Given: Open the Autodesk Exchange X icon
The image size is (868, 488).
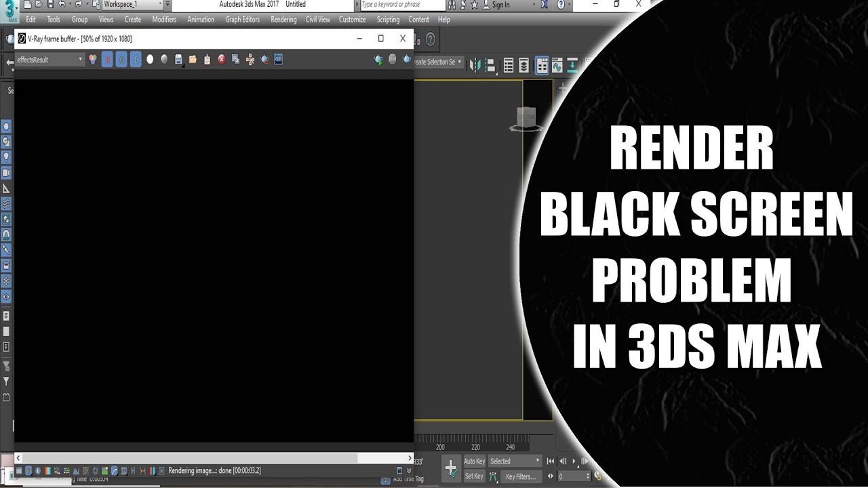Looking at the screenshot, I should coord(544,5).
